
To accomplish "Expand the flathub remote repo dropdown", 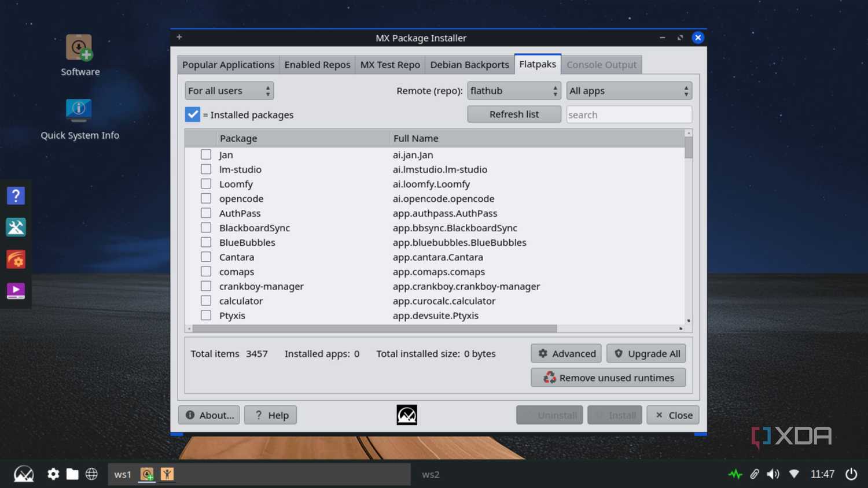I will [x=514, y=91].
